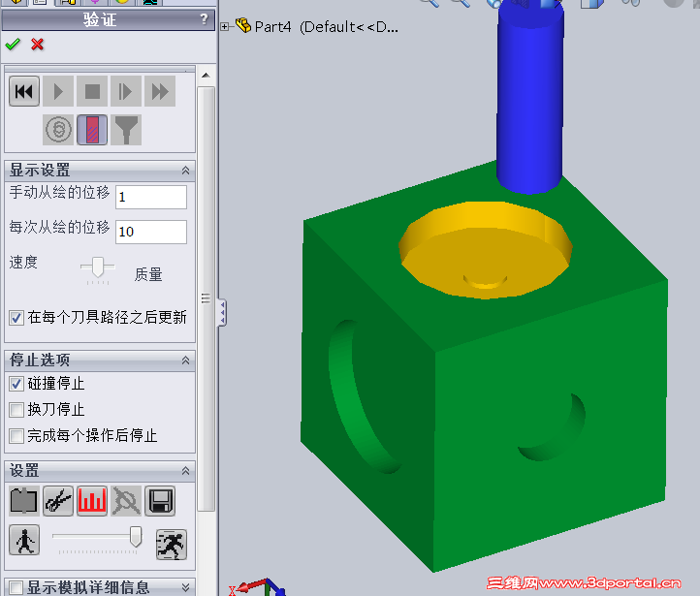
Task: Select the funnel-shaped tool holder icon
Action: point(126,130)
